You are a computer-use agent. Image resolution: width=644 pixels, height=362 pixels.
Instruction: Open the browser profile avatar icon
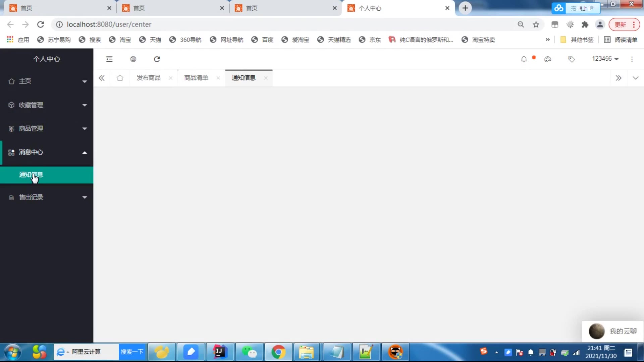pos(600,24)
